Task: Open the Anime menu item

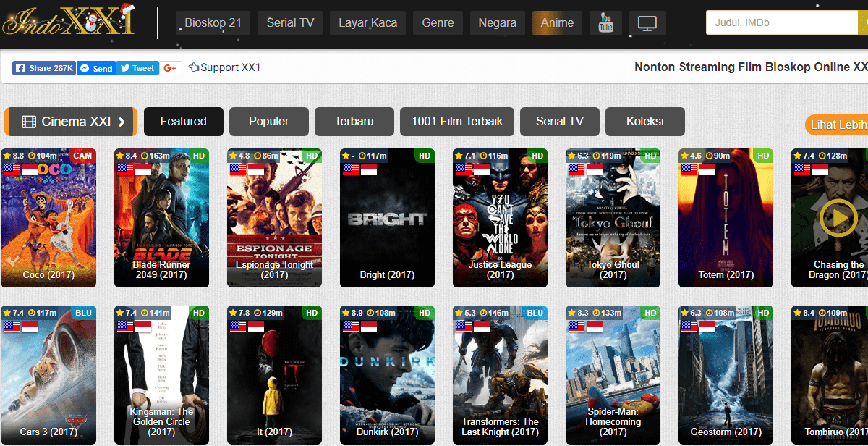Action: click(557, 23)
